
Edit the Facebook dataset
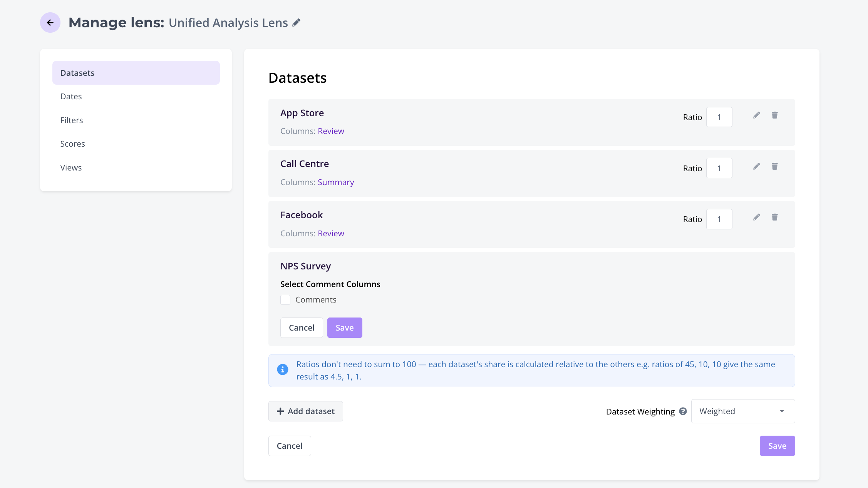756,217
